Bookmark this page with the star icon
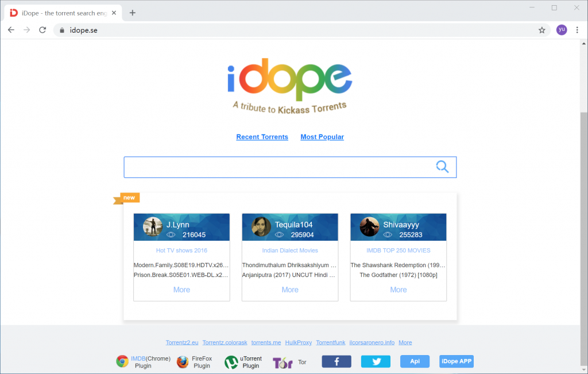Screen dimensions: 588x374 541,30
